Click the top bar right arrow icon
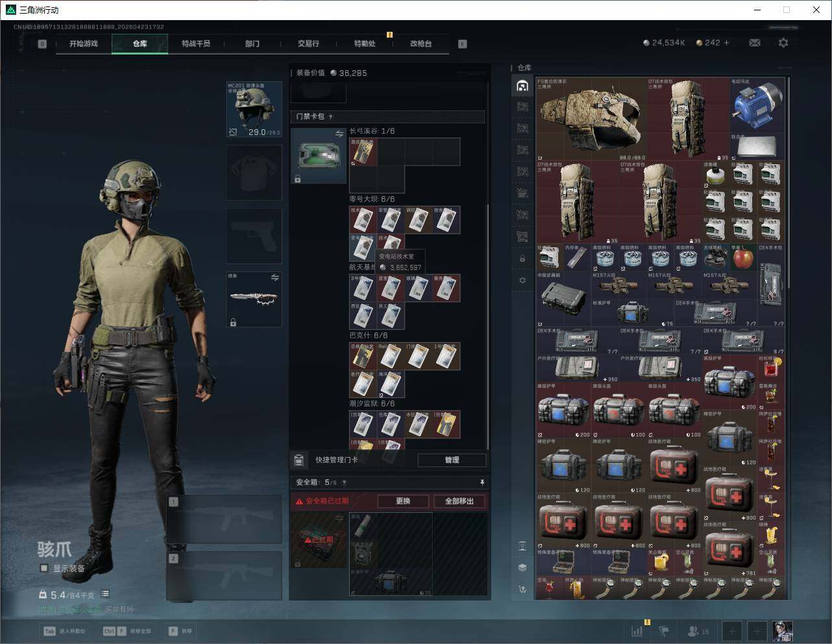 (x=463, y=43)
